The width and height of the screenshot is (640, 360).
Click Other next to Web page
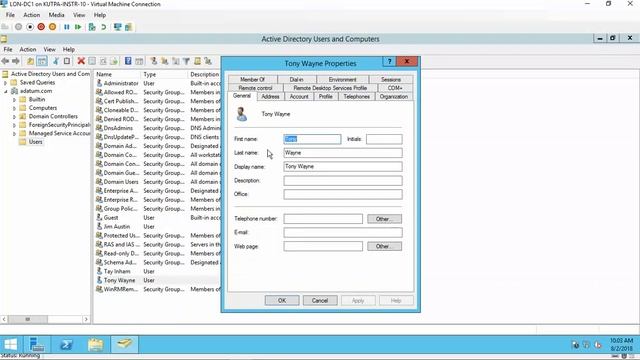point(384,246)
